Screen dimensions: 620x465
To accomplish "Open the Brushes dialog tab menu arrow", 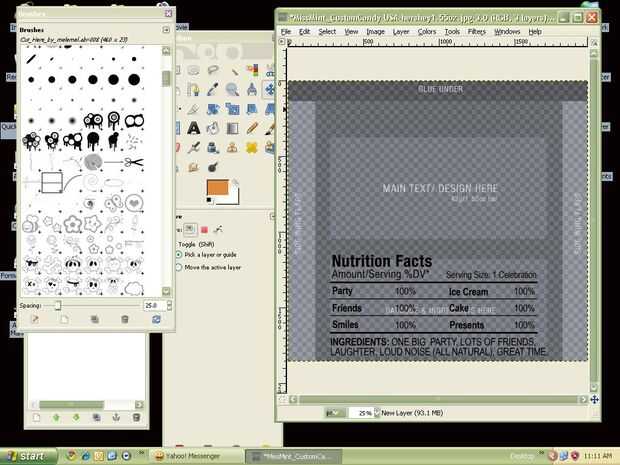I will (x=166, y=30).
